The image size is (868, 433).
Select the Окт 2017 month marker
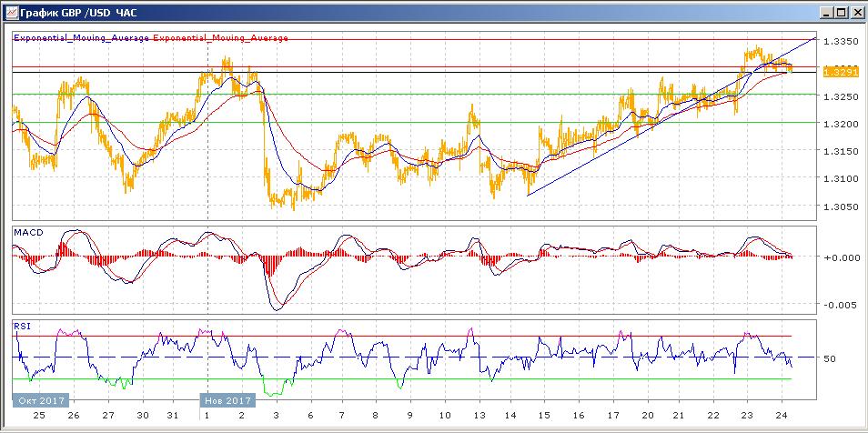(41, 400)
